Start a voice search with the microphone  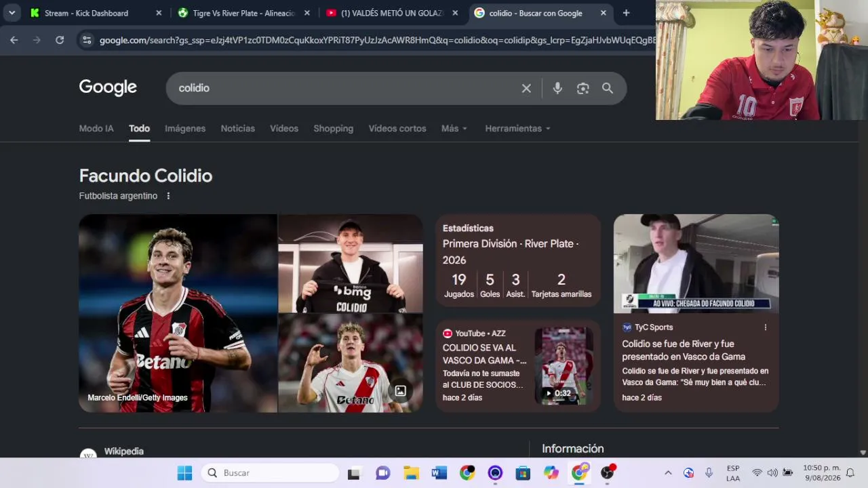(557, 88)
